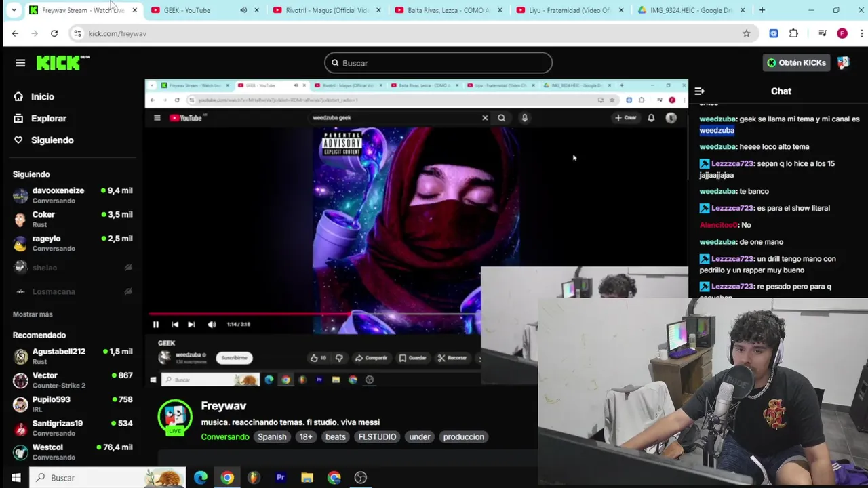
Task: Select the FLSTUDIO tag
Action: click(x=377, y=437)
